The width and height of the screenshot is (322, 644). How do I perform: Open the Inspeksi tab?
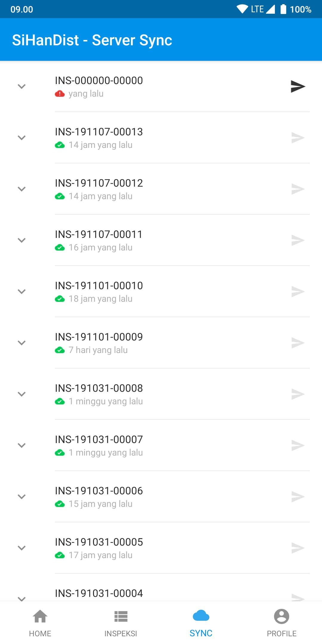point(121,623)
